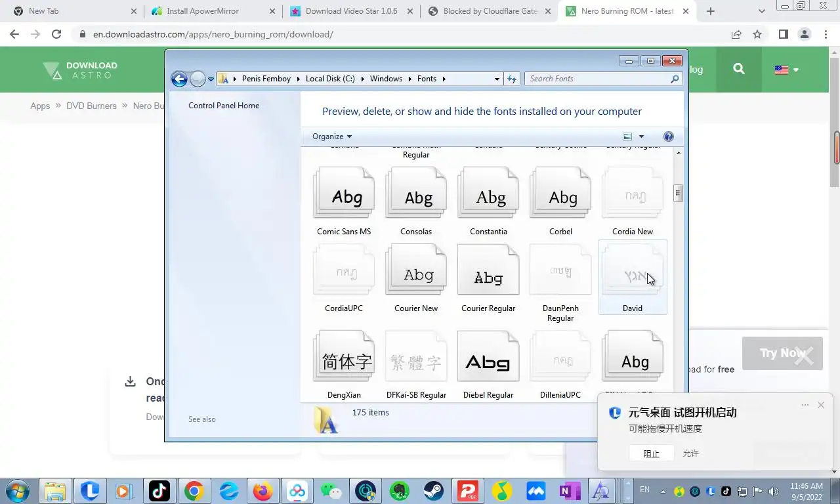Select the Constantia font icon
The height and width of the screenshot is (504, 840).
coord(488,194)
